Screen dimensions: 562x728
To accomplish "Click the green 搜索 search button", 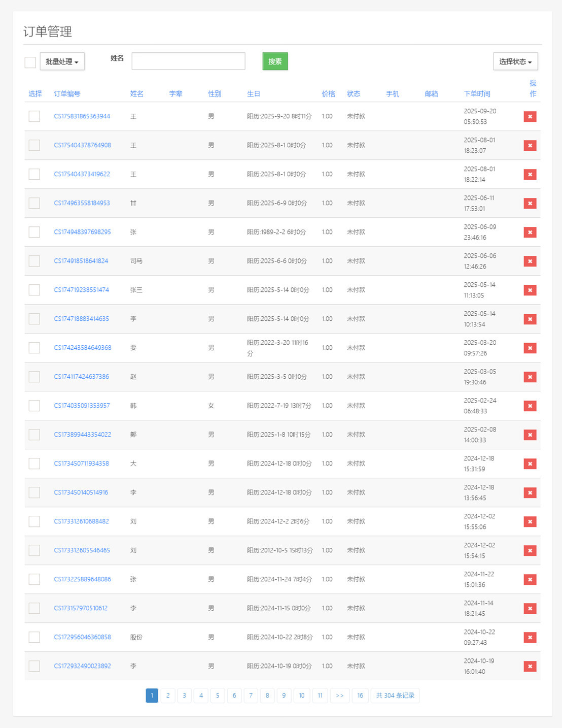I will [275, 61].
